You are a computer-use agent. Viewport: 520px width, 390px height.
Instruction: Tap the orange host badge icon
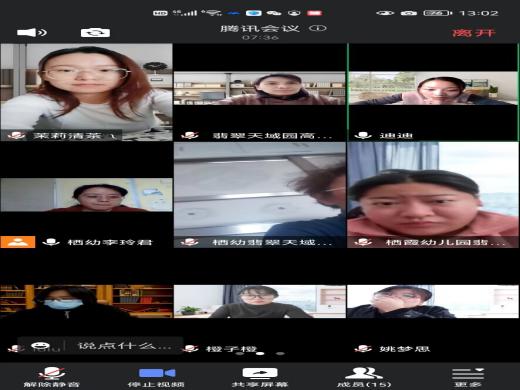18,242
